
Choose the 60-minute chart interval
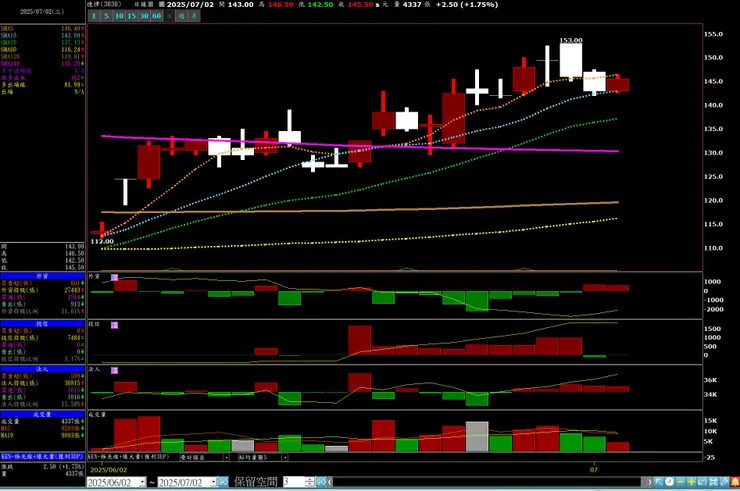[x=157, y=16]
